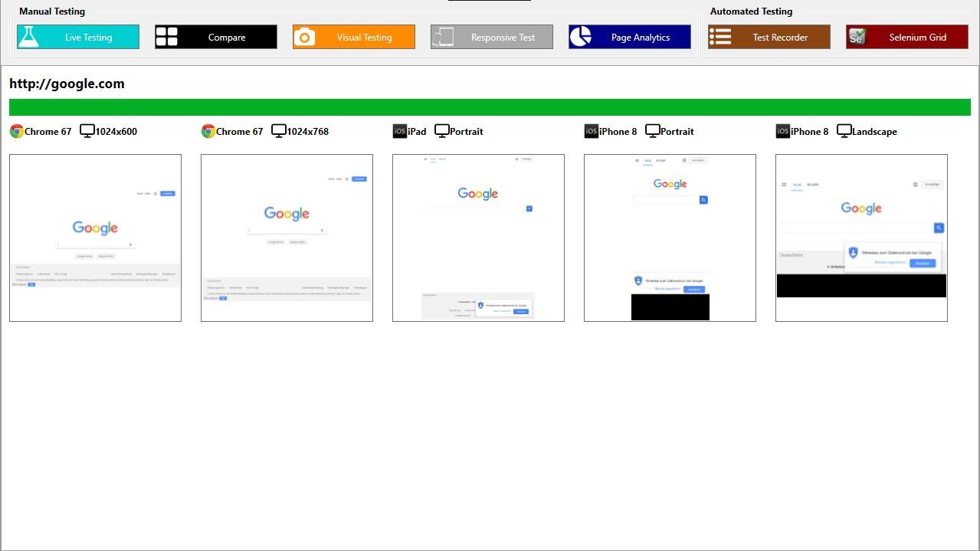Screen dimensions: 980x551
Task: Click the Responsive Test devices icon
Action: (442, 37)
